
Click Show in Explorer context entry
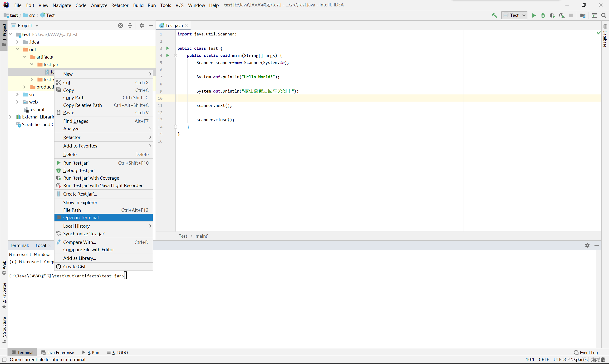[80, 203]
